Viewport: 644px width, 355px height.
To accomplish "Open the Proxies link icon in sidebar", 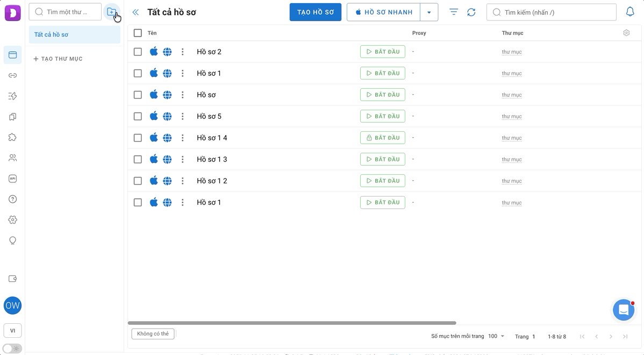I will 13,76.
